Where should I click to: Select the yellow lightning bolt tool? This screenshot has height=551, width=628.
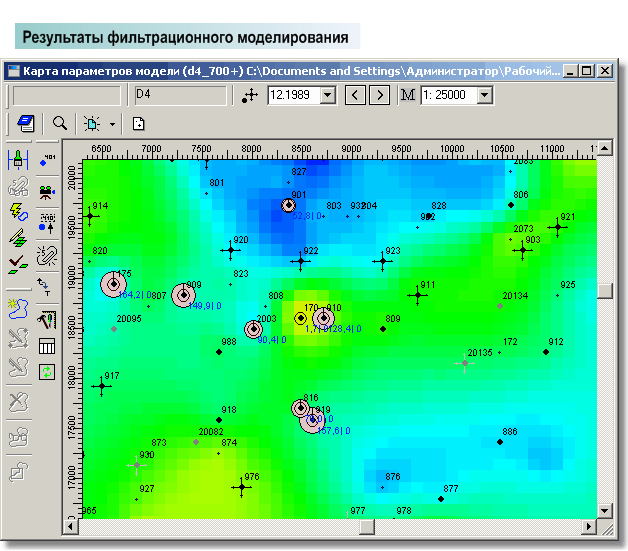tap(18, 212)
